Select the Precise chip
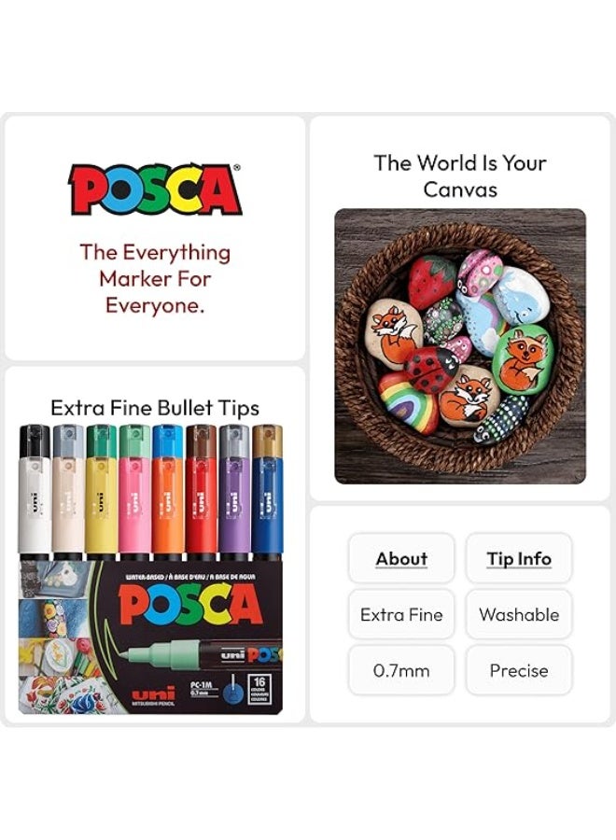This screenshot has height=840, width=616. 519,670
